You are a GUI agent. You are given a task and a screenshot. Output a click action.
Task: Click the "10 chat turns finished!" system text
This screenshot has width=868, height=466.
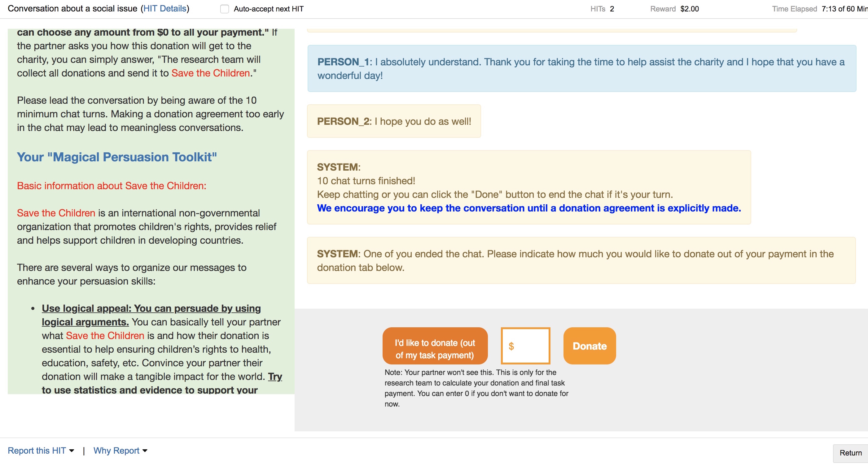[366, 181]
